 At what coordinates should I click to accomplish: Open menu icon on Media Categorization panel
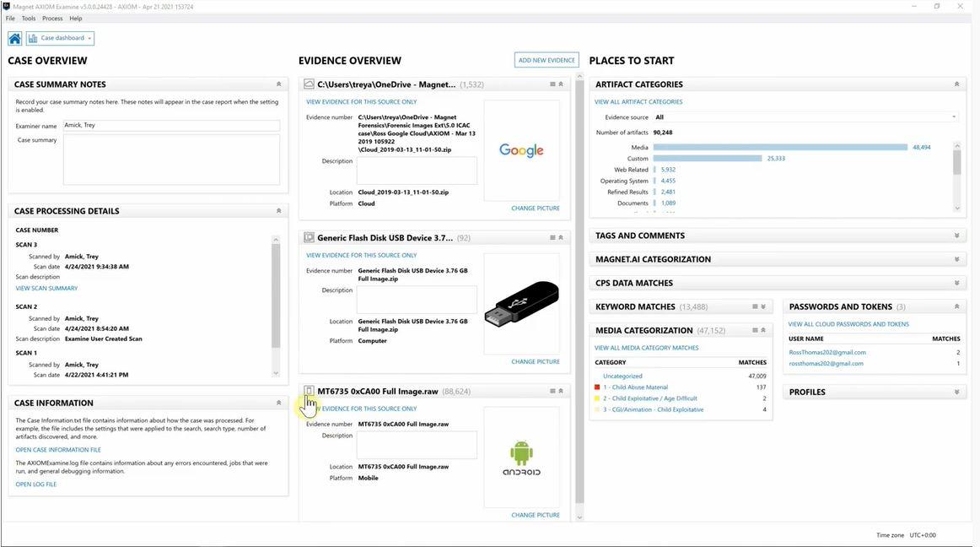(755, 330)
